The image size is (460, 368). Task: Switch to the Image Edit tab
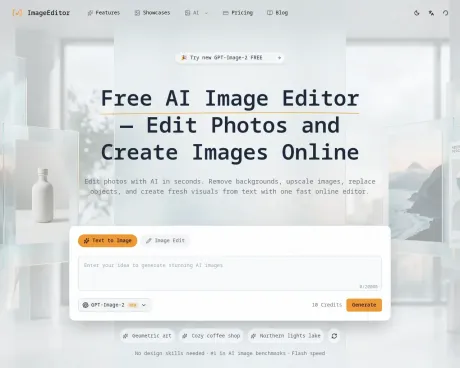(x=165, y=240)
